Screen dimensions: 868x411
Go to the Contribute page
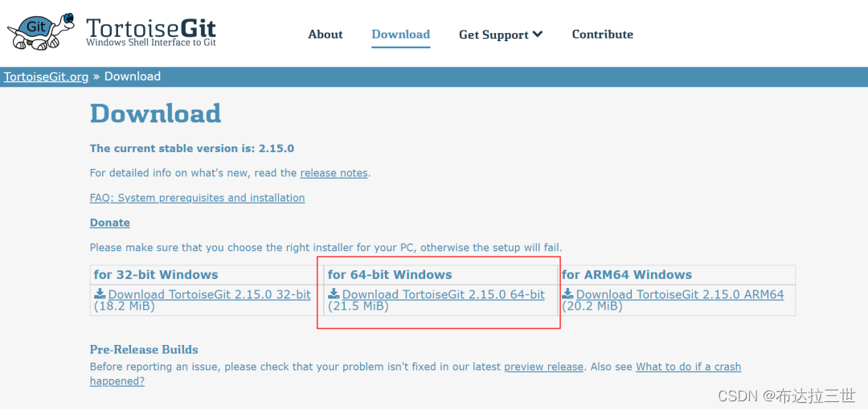pos(602,35)
